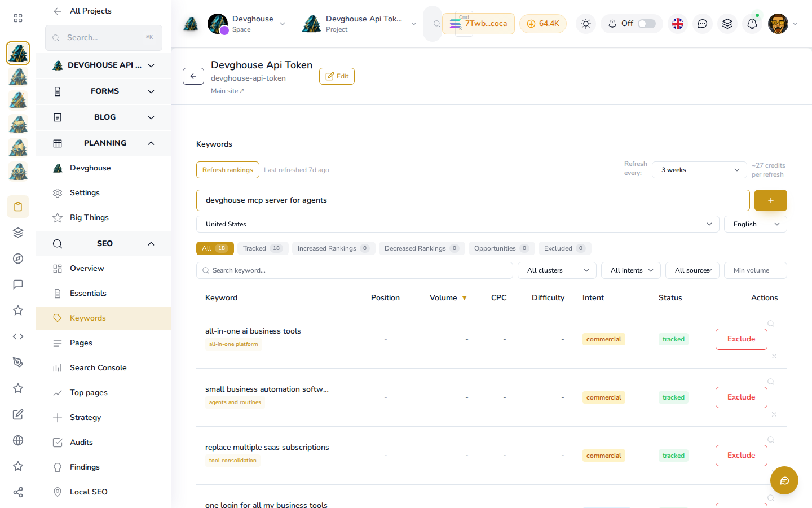The height and width of the screenshot is (508, 812).
Task: Click the stacked layers icon in top bar
Action: [727, 24]
